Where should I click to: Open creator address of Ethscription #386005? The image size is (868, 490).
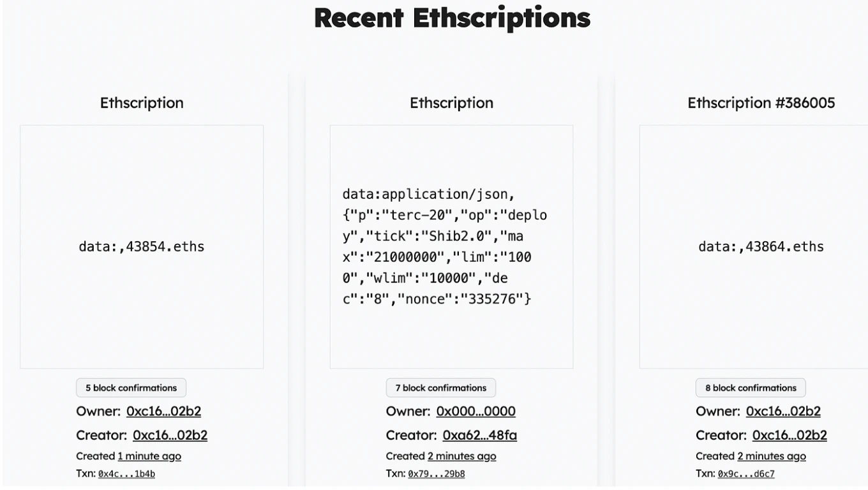coord(789,436)
